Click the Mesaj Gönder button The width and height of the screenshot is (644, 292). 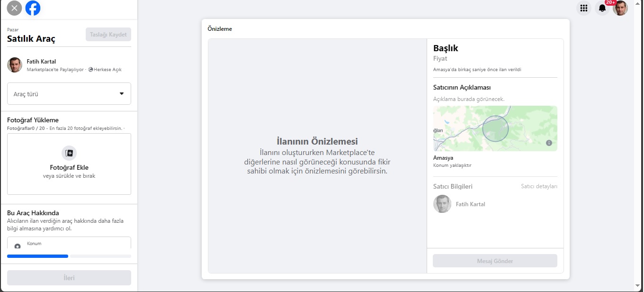(495, 261)
